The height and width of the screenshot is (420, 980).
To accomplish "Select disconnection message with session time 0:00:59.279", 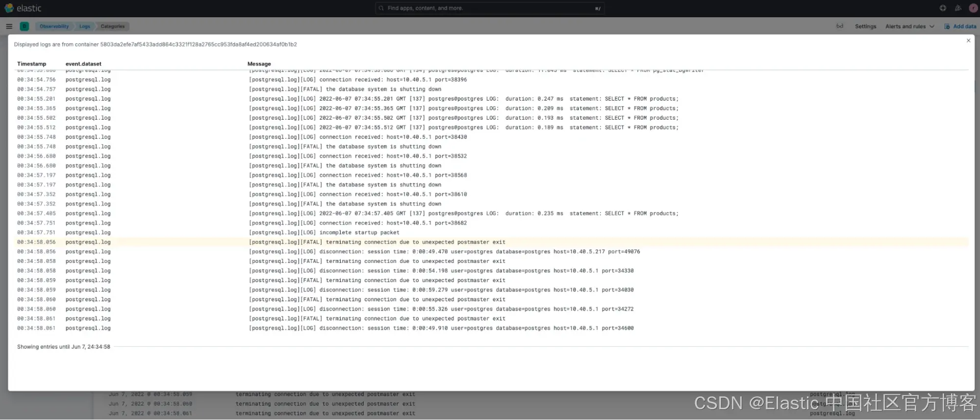I will point(441,290).
